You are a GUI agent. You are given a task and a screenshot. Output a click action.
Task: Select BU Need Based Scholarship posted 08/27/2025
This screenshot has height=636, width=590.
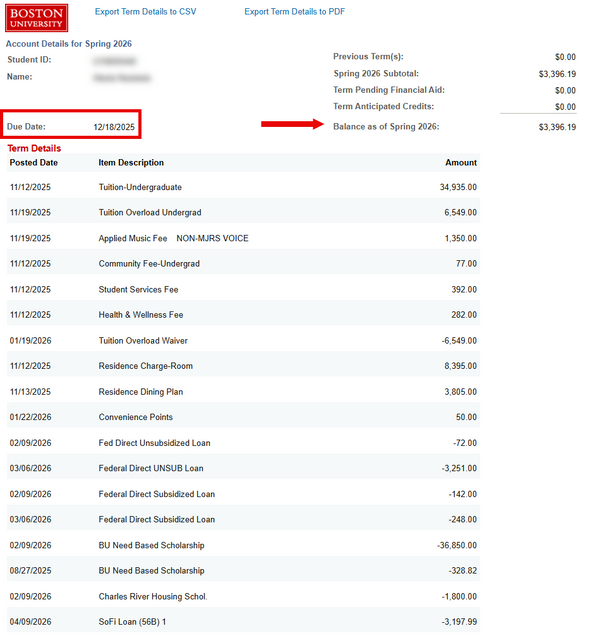pos(151,570)
